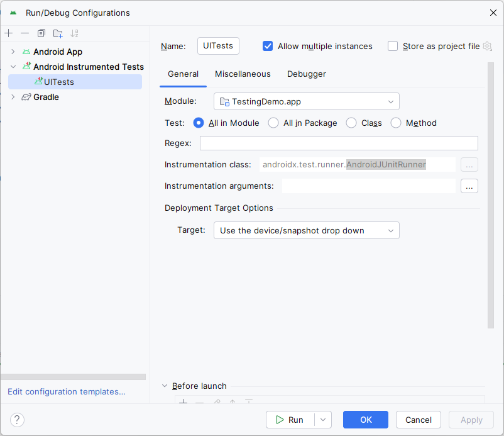The width and height of the screenshot is (504, 436).
Task: Open Edit configuration templates link
Action: tap(66, 391)
